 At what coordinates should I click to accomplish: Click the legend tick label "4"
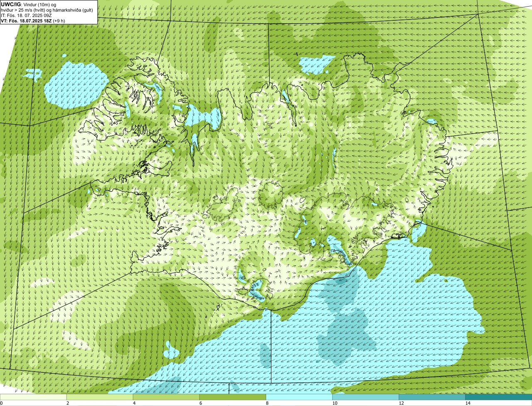134,403
